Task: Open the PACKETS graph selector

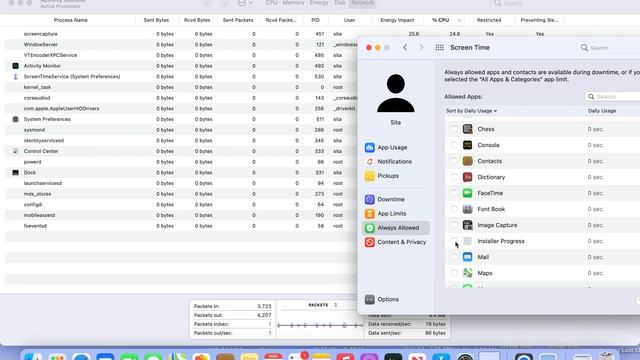Action: pos(323,305)
